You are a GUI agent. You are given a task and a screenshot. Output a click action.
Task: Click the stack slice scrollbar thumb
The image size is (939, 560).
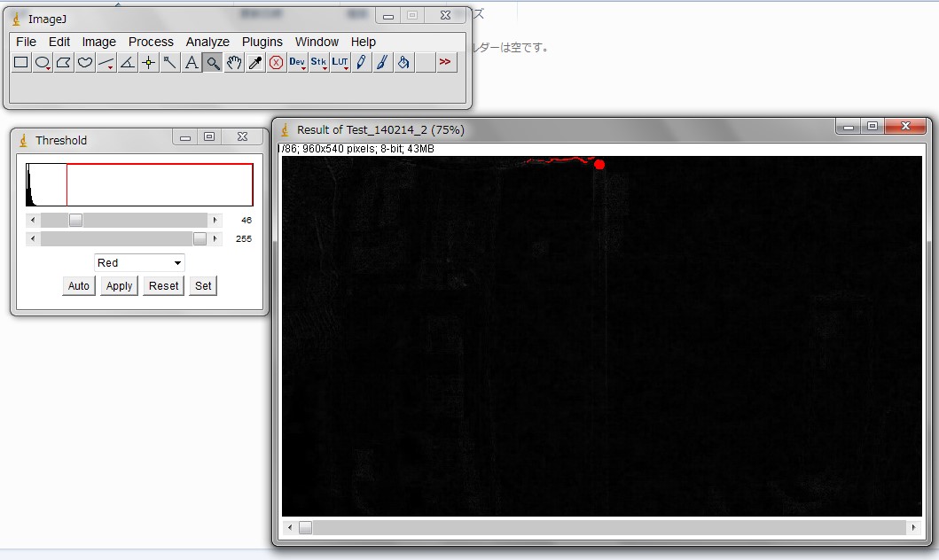(305, 528)
